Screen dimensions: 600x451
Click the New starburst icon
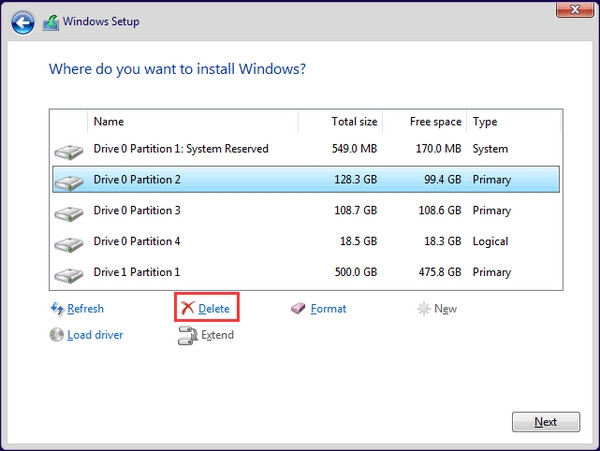(424, 308)
